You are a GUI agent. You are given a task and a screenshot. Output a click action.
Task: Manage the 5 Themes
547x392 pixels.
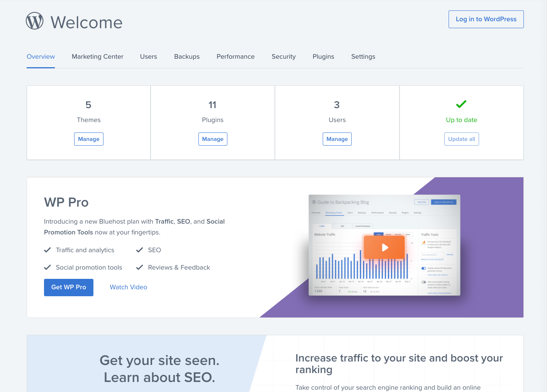(x=89, y=139)
